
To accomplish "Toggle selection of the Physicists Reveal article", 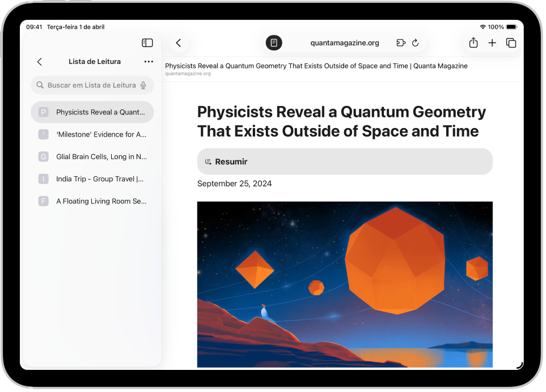I will (x=92, y=112).
